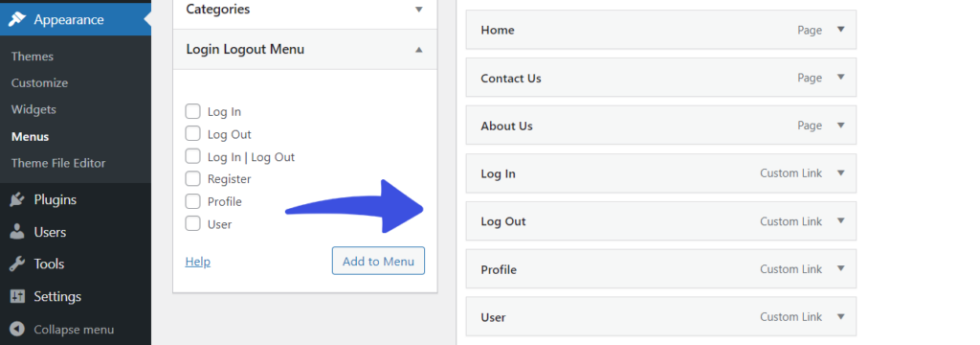
Task: Open the Themes submenu item
Action: pos(32,57)
